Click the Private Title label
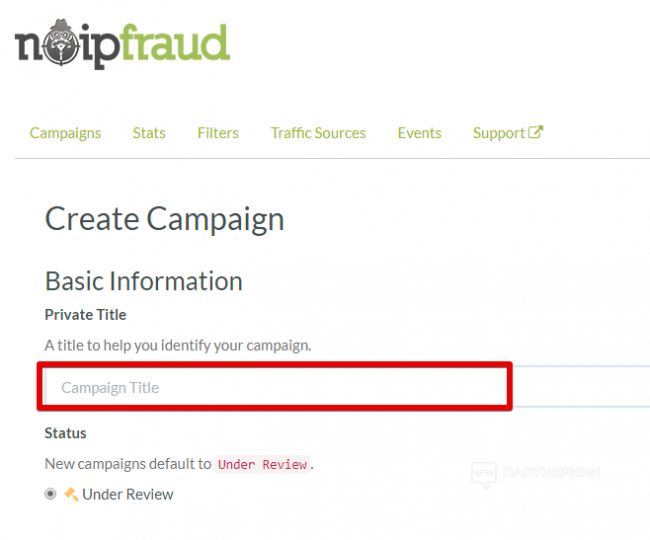Screen dimensions: 650x540 pyautogui.click(x=86, y=314)
